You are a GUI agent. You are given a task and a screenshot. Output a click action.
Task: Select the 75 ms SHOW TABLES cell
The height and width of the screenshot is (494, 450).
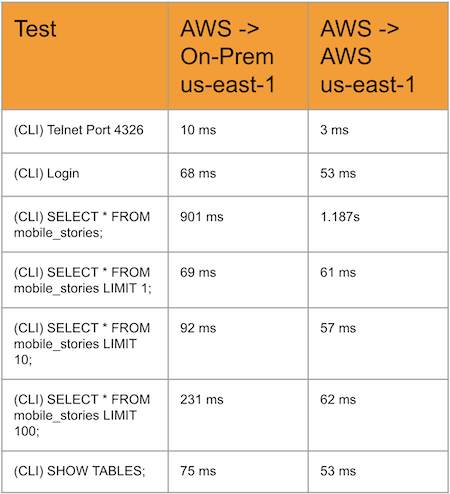tap(238, 472)
